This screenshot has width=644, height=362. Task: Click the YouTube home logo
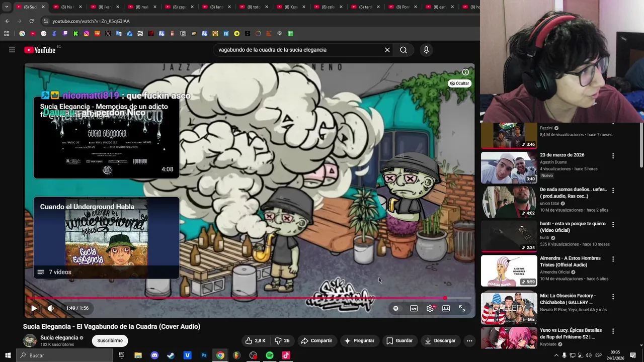(x=40, y=50)
